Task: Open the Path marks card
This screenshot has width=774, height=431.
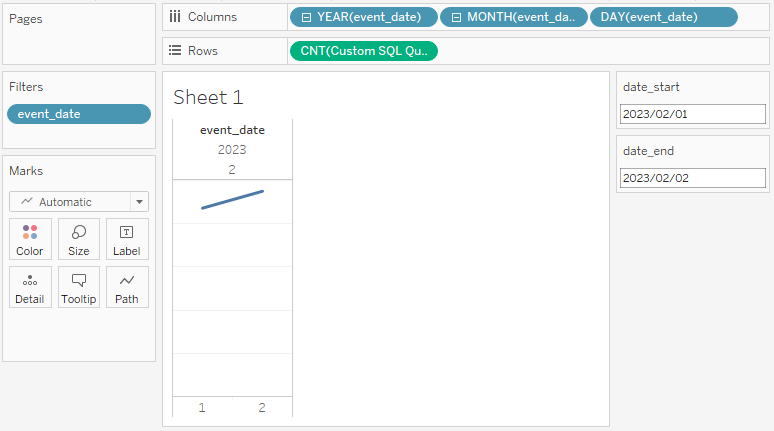Action: [x=127, y=287]
